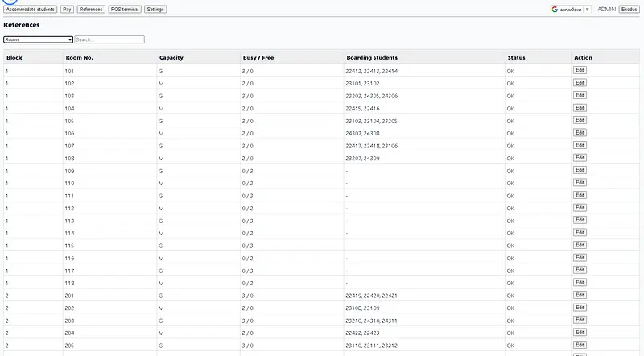Click the Google Translate icon
Viewport: 644px width, 356px height.
click(555, 10)
